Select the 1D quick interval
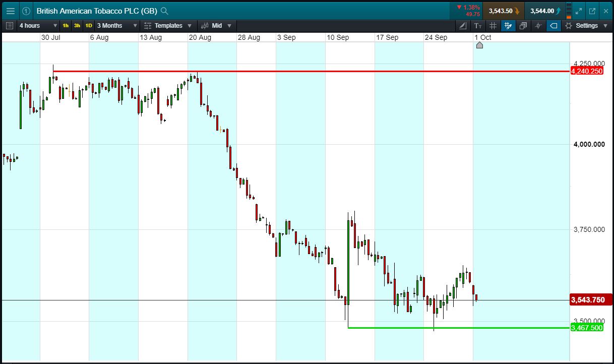 [x=89, y=26]
